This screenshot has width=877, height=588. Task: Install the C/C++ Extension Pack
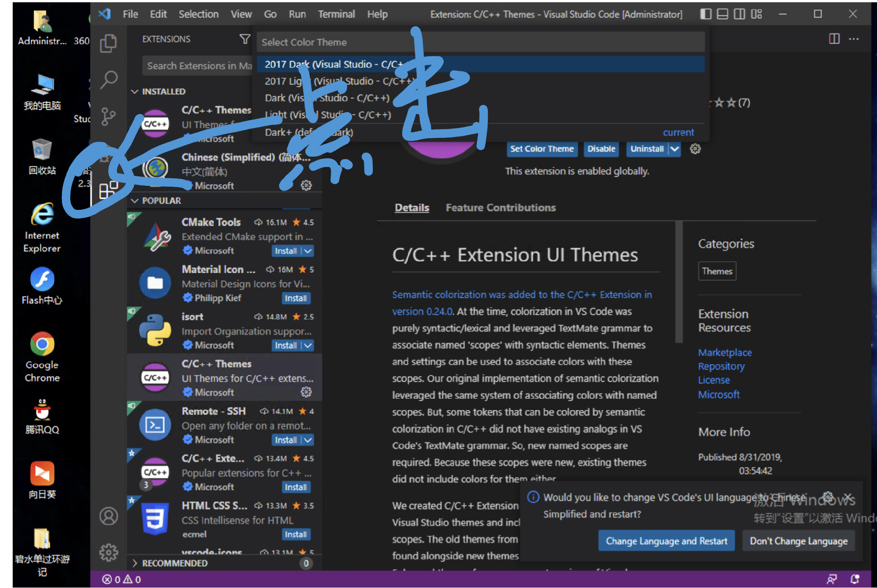[296, 487]
